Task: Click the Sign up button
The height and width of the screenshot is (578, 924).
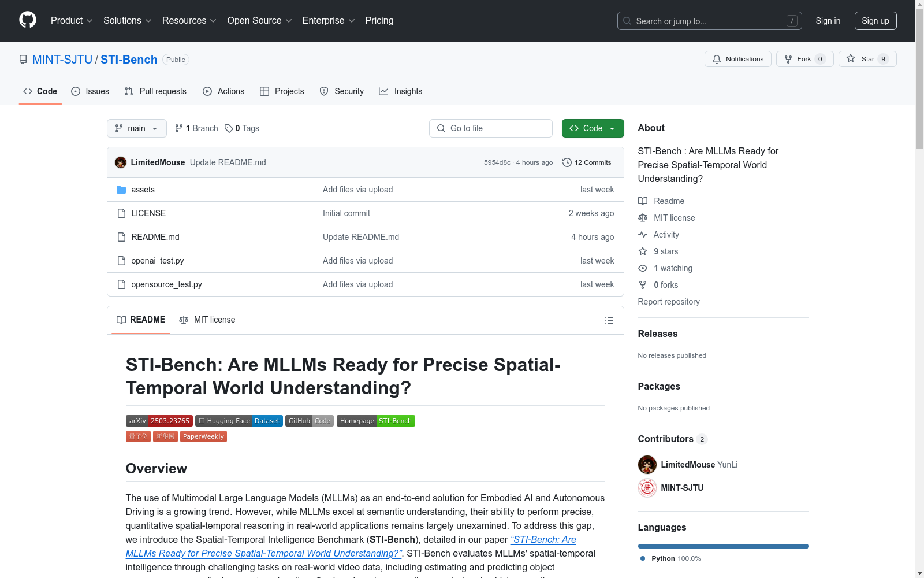Action: (x=875, y=21)
